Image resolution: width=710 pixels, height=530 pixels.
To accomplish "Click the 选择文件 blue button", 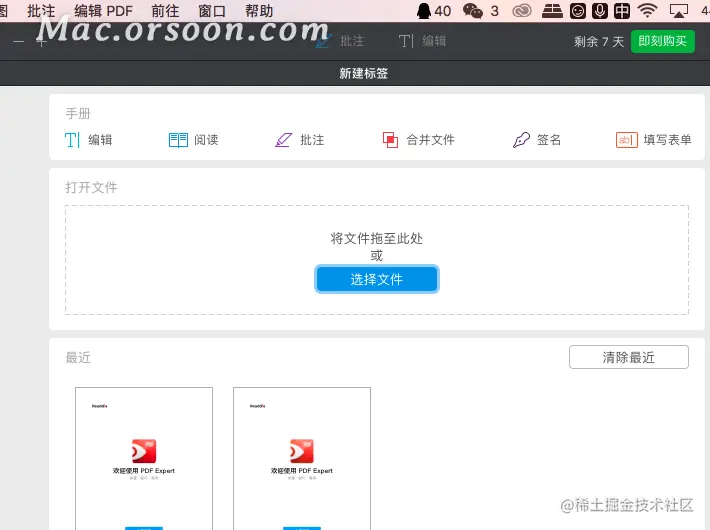I will pyautogui.click(x=377, y=279).
